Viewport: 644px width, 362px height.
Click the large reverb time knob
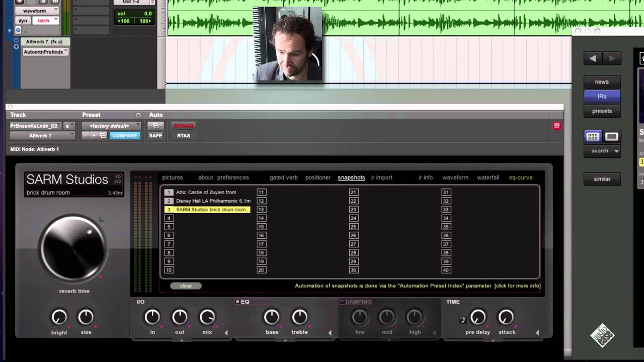point(73,248)
